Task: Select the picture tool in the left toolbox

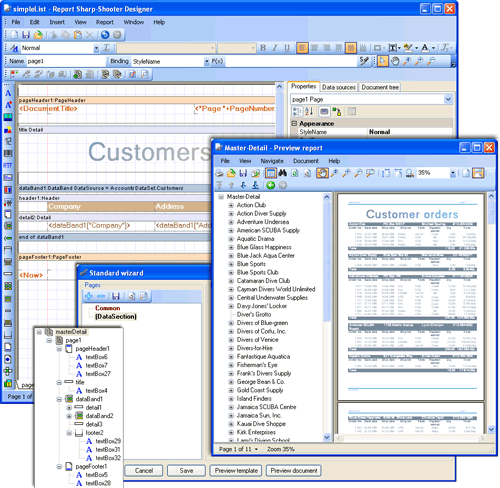Action: [8, 117]
